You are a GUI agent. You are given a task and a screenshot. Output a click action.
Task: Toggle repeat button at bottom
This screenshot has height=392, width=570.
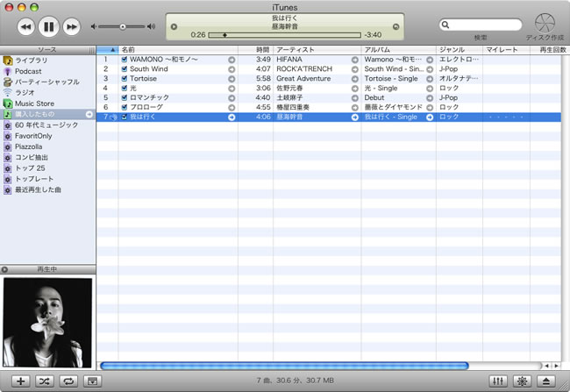(x=68, y=381)
